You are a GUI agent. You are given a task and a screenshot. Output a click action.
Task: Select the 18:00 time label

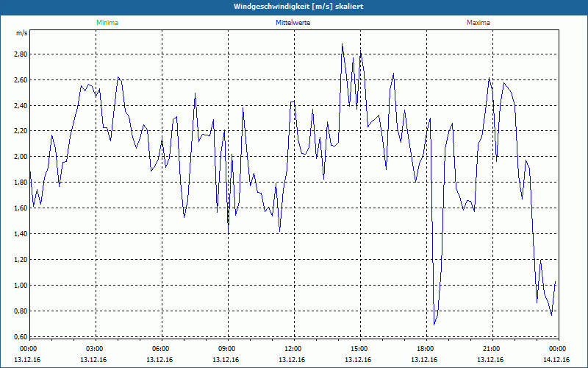point(425,349)
